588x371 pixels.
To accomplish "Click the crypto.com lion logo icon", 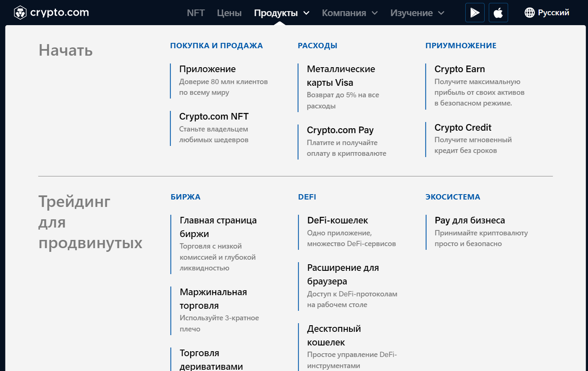I will (20, 13).
